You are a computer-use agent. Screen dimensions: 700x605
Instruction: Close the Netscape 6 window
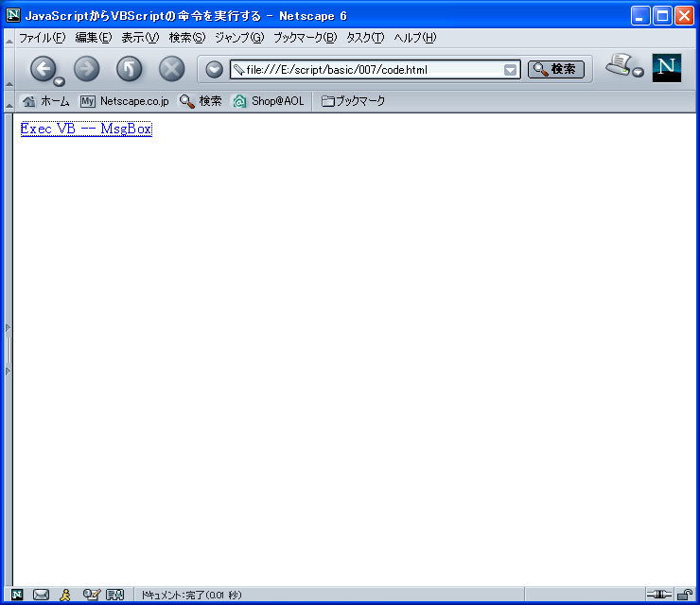(684, 16)
